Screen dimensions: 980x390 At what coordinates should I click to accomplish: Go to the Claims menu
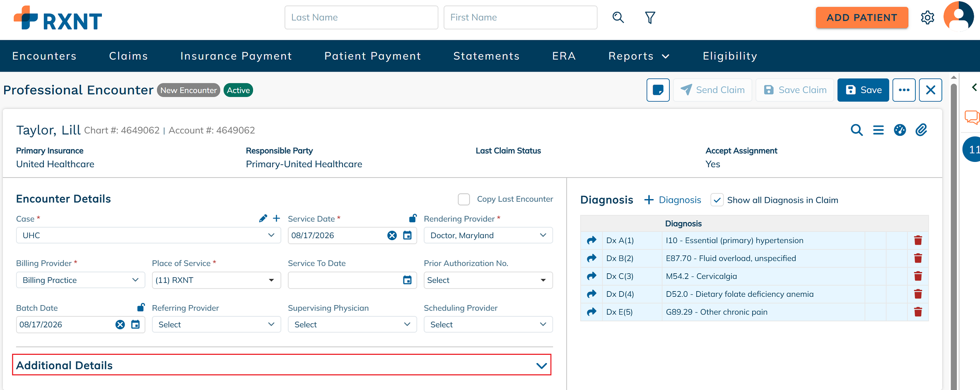point(128,56)
